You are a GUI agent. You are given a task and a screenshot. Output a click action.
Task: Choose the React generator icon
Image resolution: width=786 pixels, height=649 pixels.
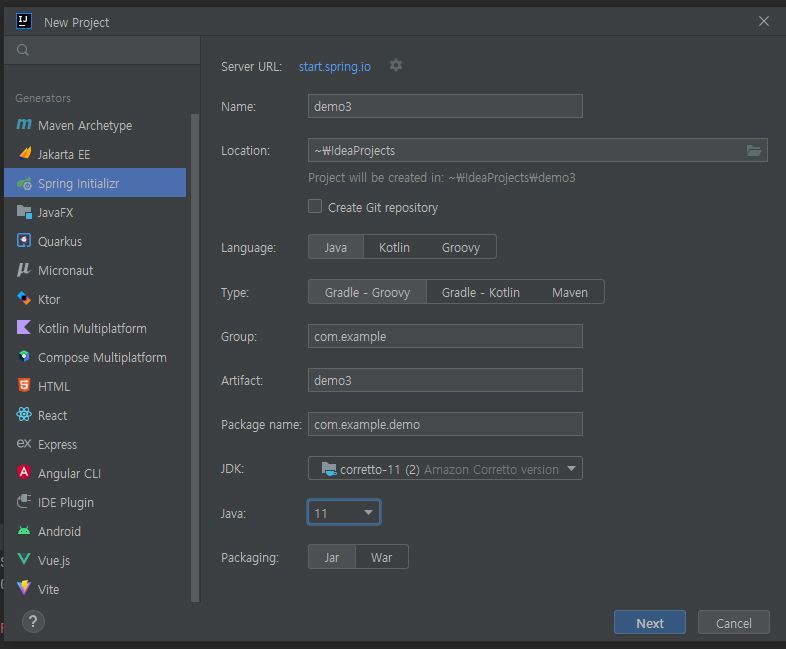pos(24,415)
